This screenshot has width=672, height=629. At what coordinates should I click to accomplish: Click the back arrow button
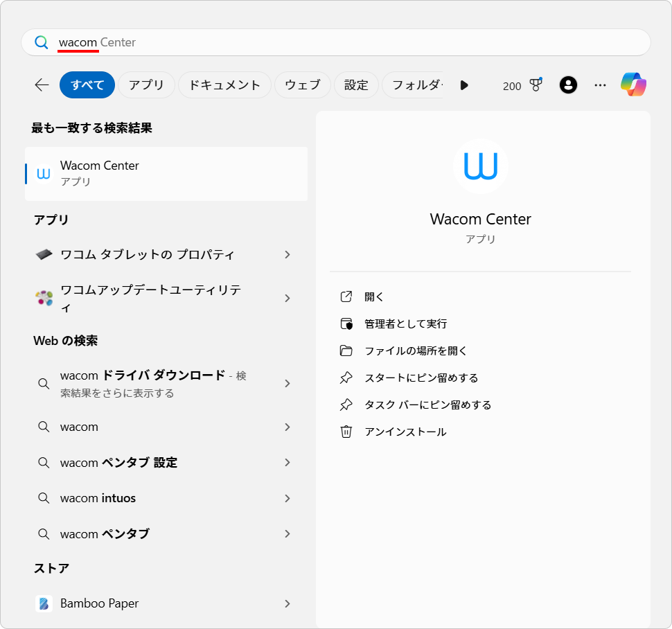click(x=41, y=85)
